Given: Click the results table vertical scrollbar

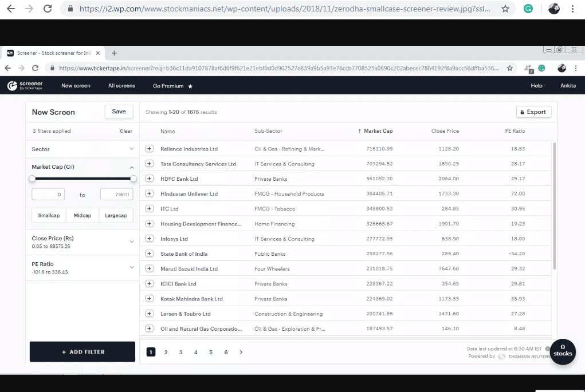Looking at the screenshot, I should coord(555,205).
